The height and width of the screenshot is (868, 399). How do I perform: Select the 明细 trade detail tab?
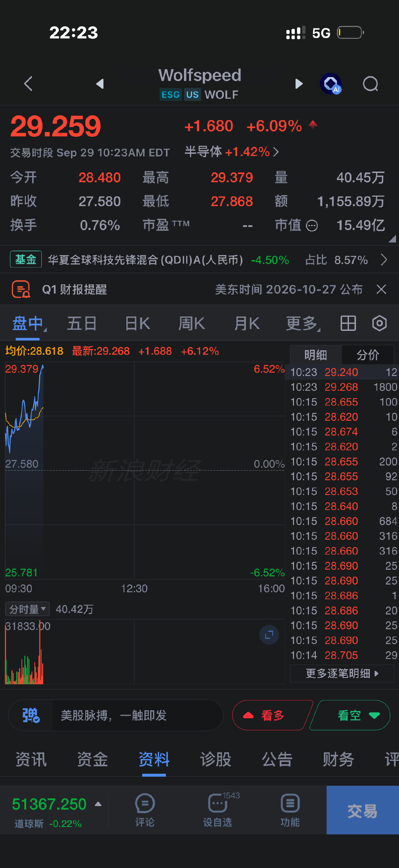click(x=316, y=355)
